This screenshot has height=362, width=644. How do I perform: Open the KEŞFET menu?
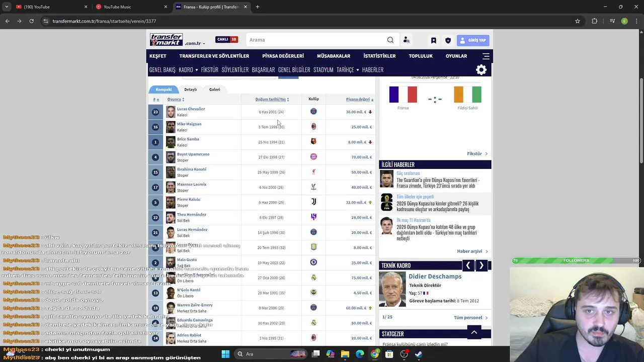pos(157,56)
